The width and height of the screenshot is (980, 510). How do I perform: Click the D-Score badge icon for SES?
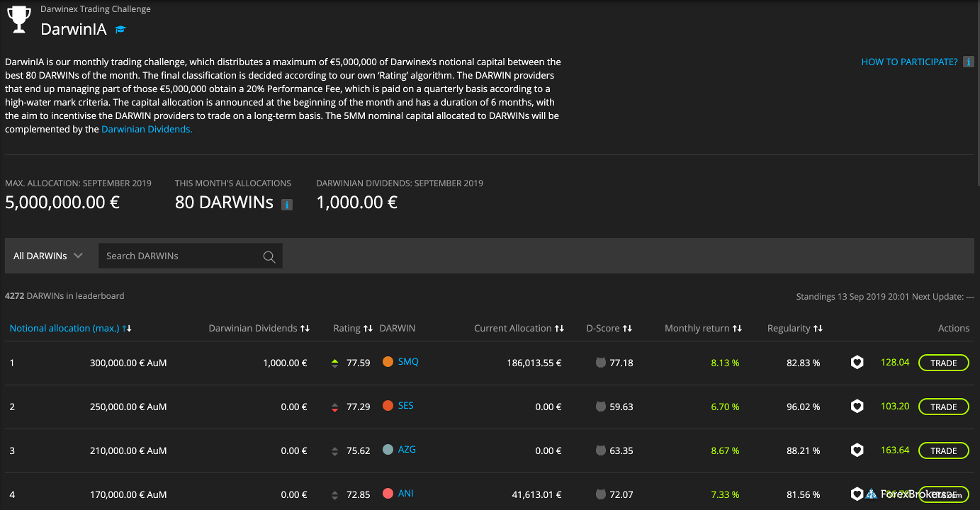click(601, 407)
